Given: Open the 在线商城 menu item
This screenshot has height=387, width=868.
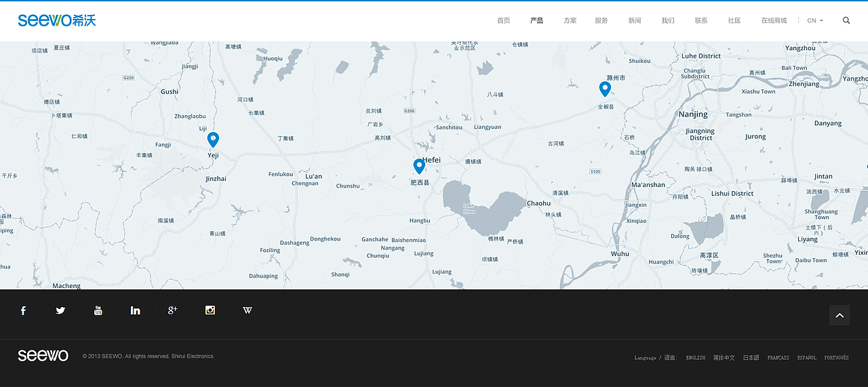Looking at the screenshot, I should pyautogui.click(x=774, y=20).
